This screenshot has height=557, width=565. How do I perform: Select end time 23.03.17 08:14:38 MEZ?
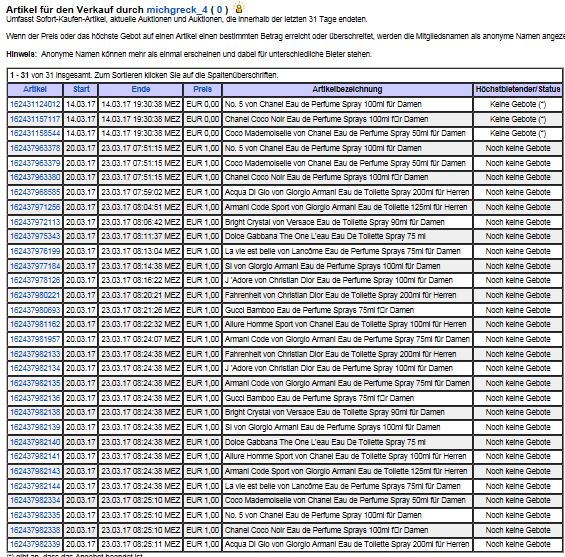tap(141, 266)
